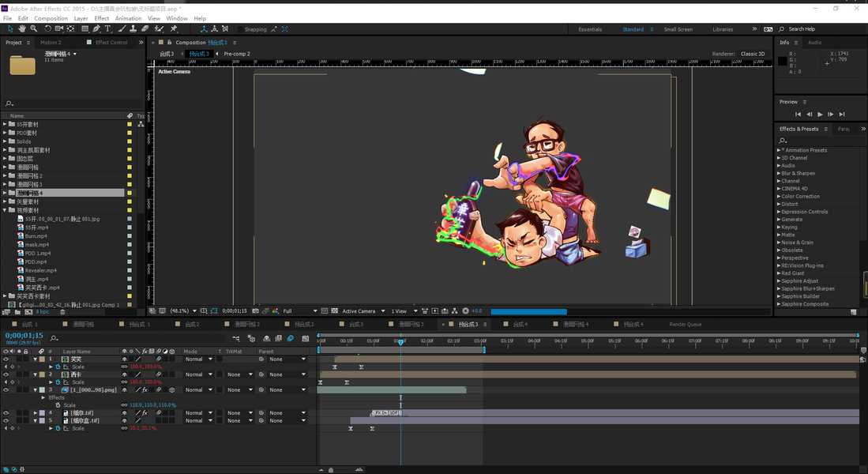Screen dimensions: 868x474
Task: Open Composition Mini-Flowchart in timeline
Action: (x=236, y=338)
